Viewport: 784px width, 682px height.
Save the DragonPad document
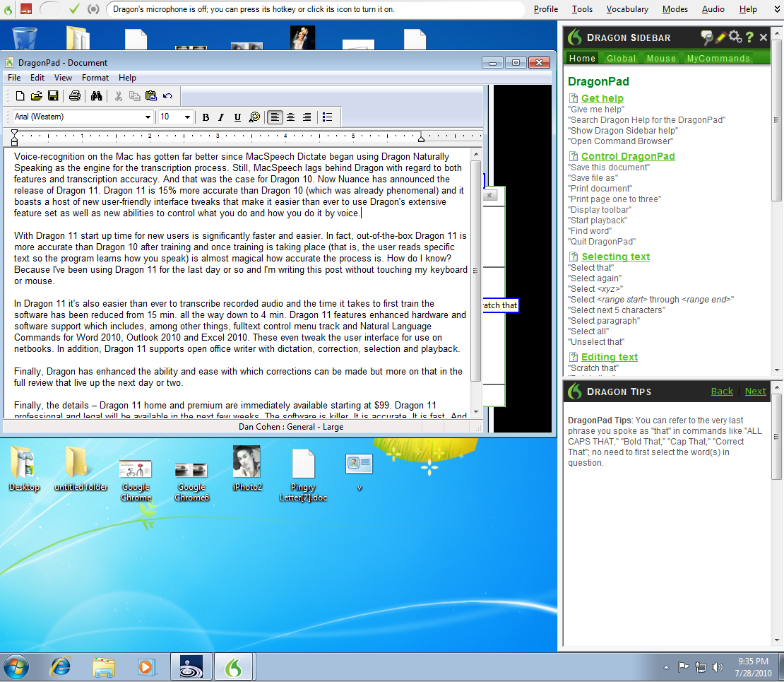click(x=53, y=96)
